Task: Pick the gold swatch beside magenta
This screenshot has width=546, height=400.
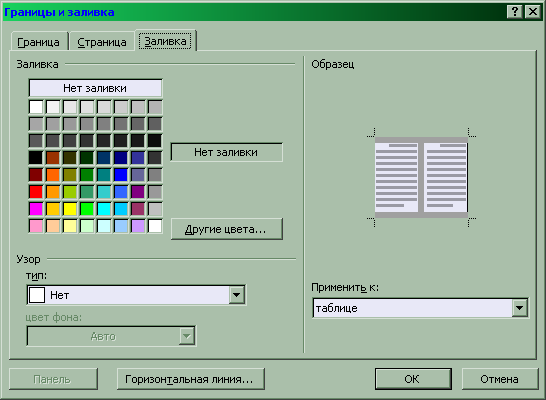Action: [x=53, y=209]
